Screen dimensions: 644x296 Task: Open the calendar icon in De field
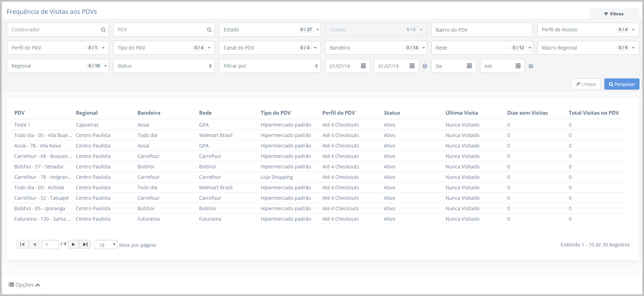tap(469, 66)
